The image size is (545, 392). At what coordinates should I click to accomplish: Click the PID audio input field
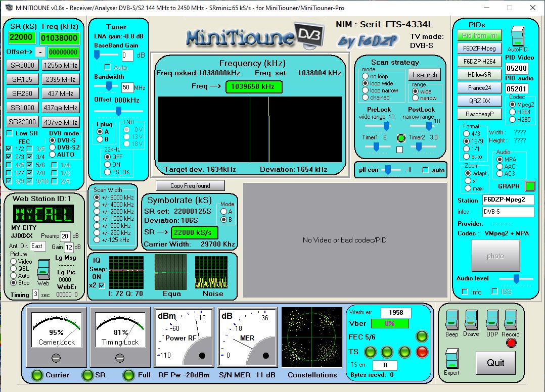coord(517,89)
